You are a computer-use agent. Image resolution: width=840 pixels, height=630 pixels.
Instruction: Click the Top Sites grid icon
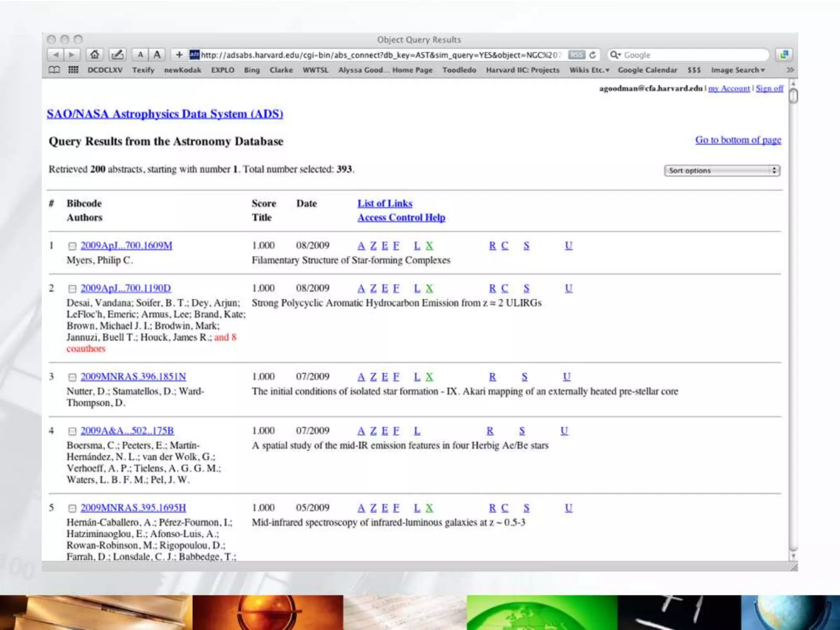click(73, 70)
